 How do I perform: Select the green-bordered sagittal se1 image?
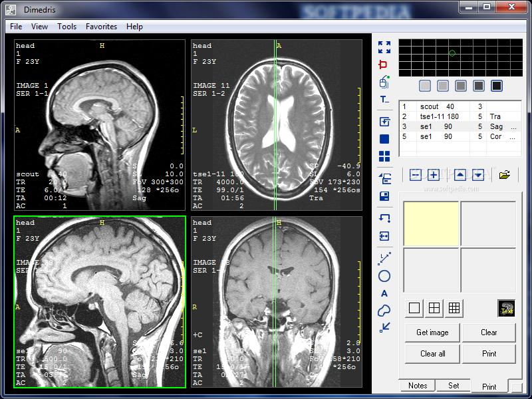100,302
